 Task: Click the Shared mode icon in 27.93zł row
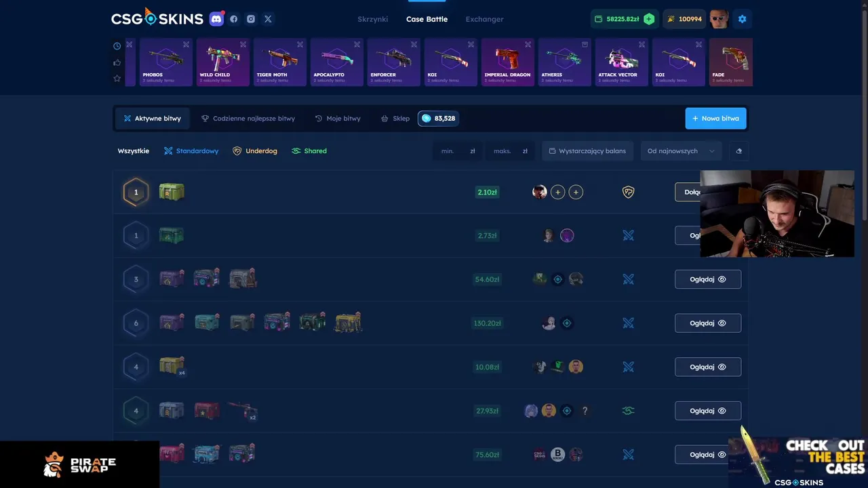coord(628,411)
